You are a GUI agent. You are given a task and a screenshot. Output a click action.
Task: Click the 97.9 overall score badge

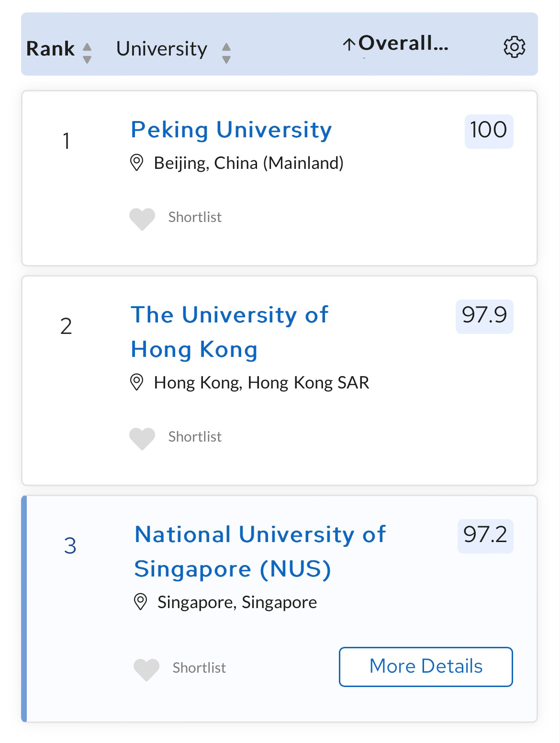click(x=484, y=316)
